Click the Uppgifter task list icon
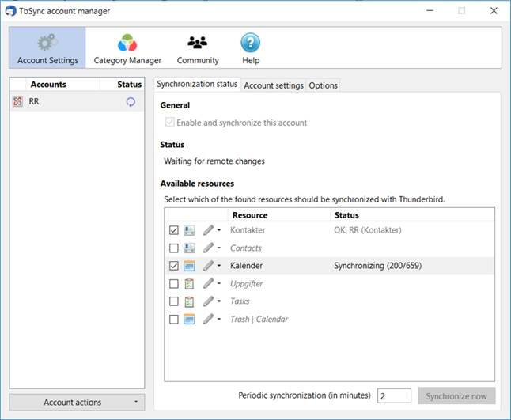Screen dimensions: 511x420 (x=189, y=284)
